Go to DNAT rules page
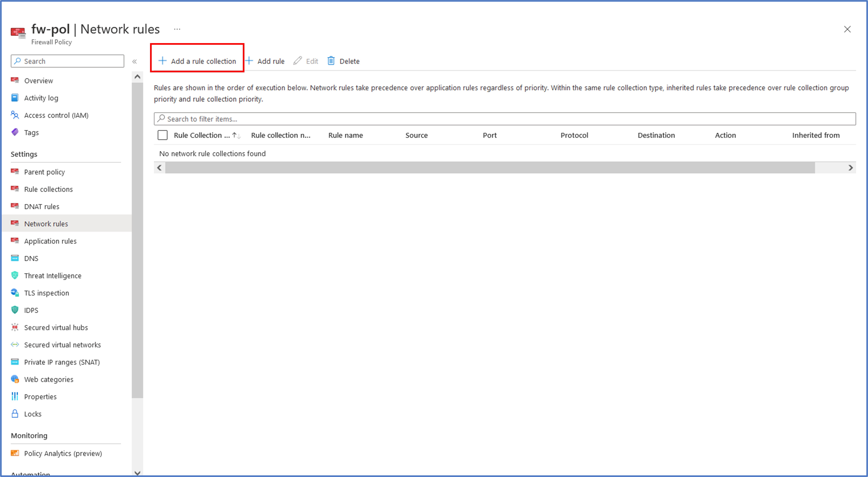The height and width of the screenshot is (477, 868). click(x=41, y=206)
